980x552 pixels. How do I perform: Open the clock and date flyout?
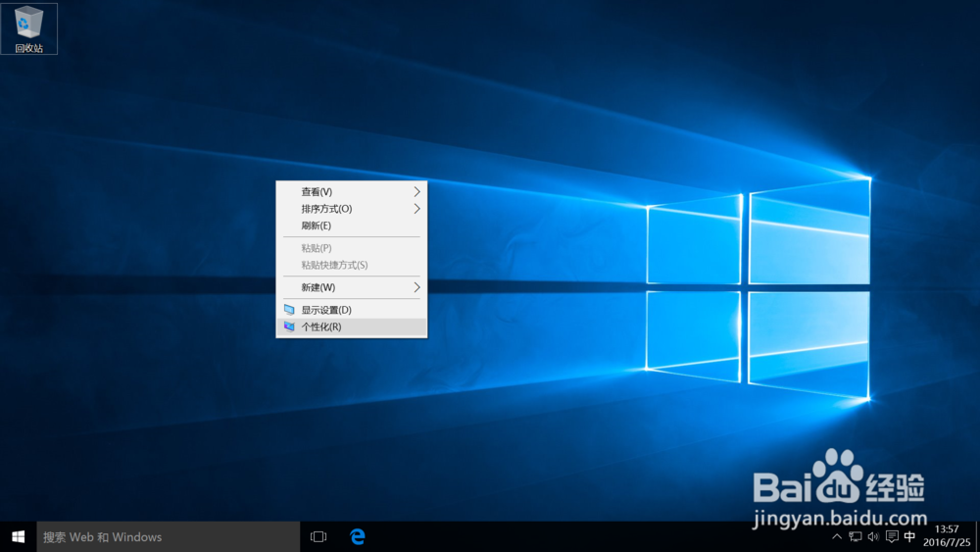click(947, 536)
